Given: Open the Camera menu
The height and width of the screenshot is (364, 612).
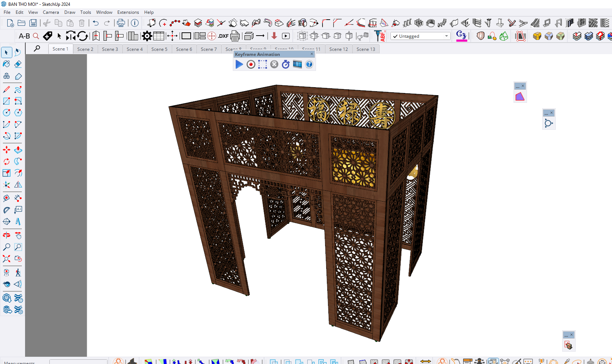Looking at the screenshot, I should click(x=50, y=12).
